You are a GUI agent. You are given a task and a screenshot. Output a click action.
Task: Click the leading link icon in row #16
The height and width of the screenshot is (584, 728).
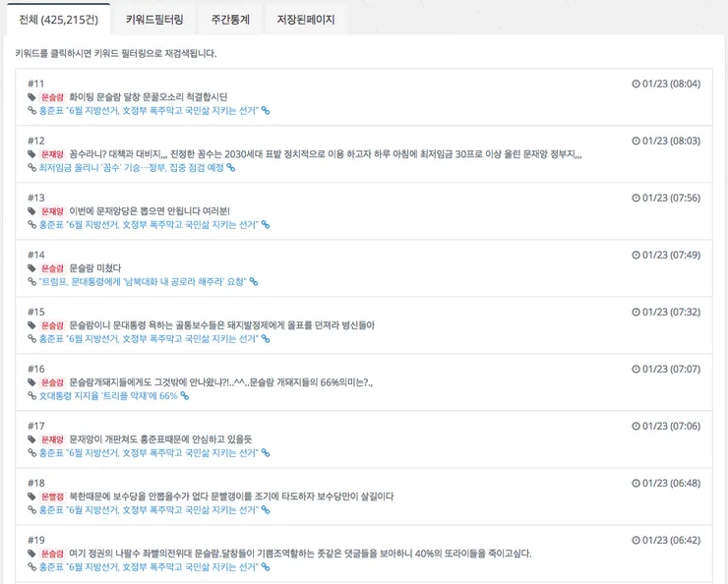tap(32, 395)
